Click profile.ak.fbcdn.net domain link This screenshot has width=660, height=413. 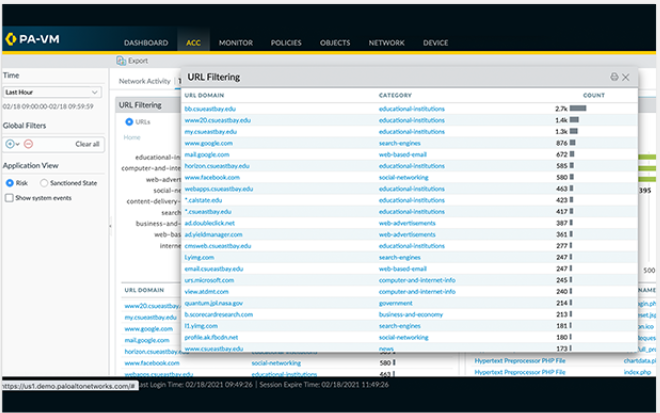pyautogui.click(x=211, y=337)
